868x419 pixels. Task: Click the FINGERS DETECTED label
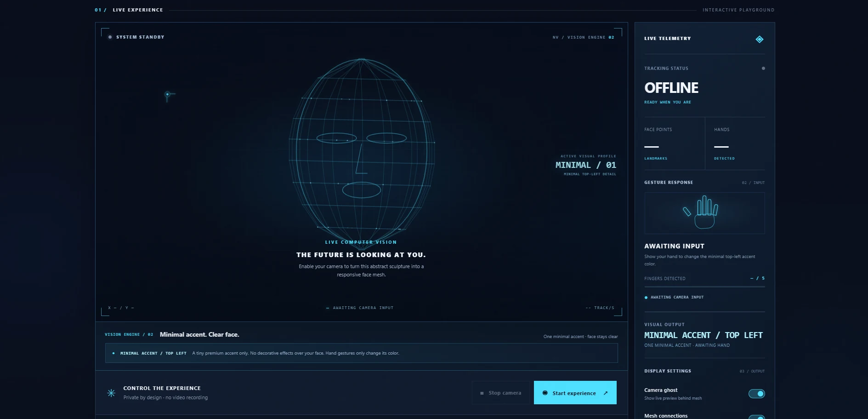(665, 279)
